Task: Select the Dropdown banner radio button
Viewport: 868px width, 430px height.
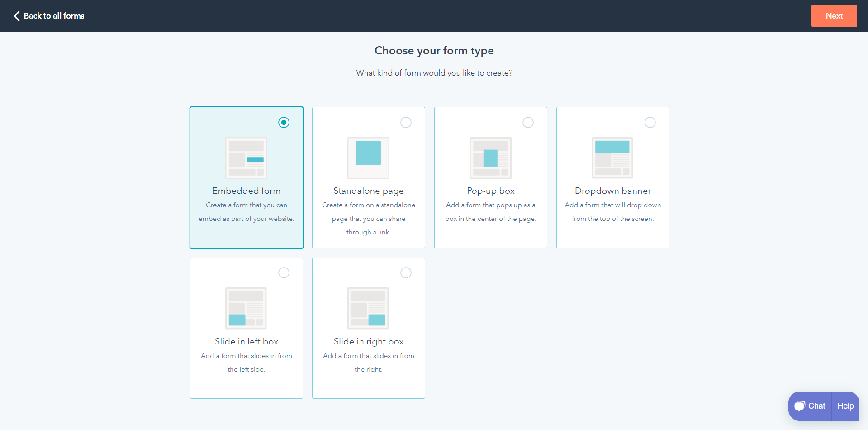Action: click(x=650, y=123)
